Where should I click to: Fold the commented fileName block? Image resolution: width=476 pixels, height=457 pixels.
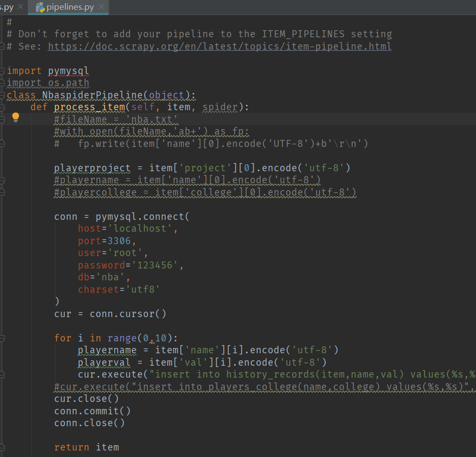pos(3,119)
